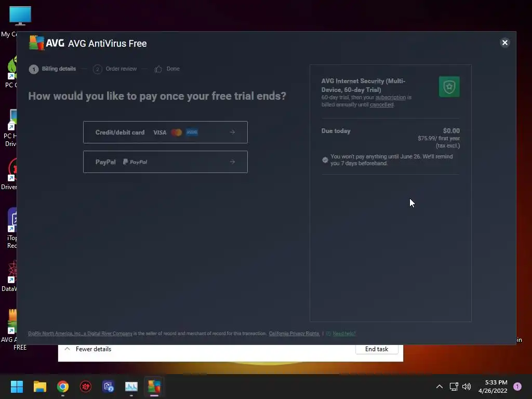Click the Visa logo on card option

point(160,132)
